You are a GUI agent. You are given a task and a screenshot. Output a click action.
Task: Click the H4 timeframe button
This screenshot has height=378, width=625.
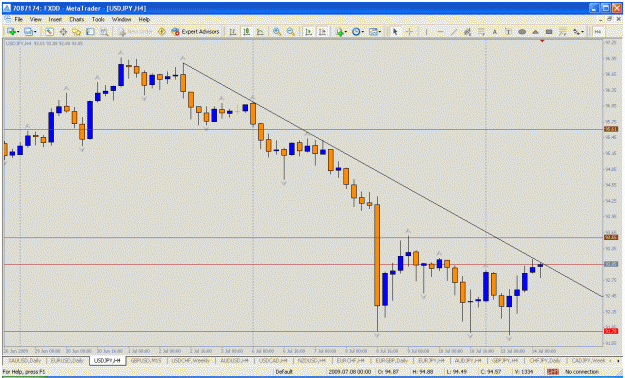click(x=597, y=32)
